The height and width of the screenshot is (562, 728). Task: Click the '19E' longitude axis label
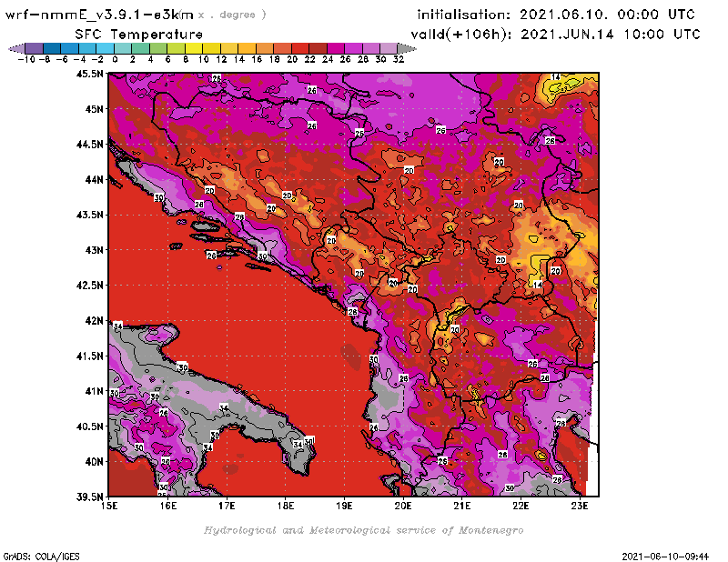344,506
